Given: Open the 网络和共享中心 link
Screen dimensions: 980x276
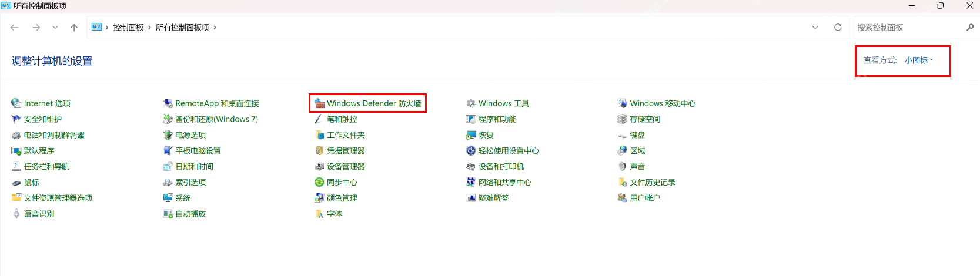Looking at the screenshot, I should pyautogui.click(x=505, y=183).
